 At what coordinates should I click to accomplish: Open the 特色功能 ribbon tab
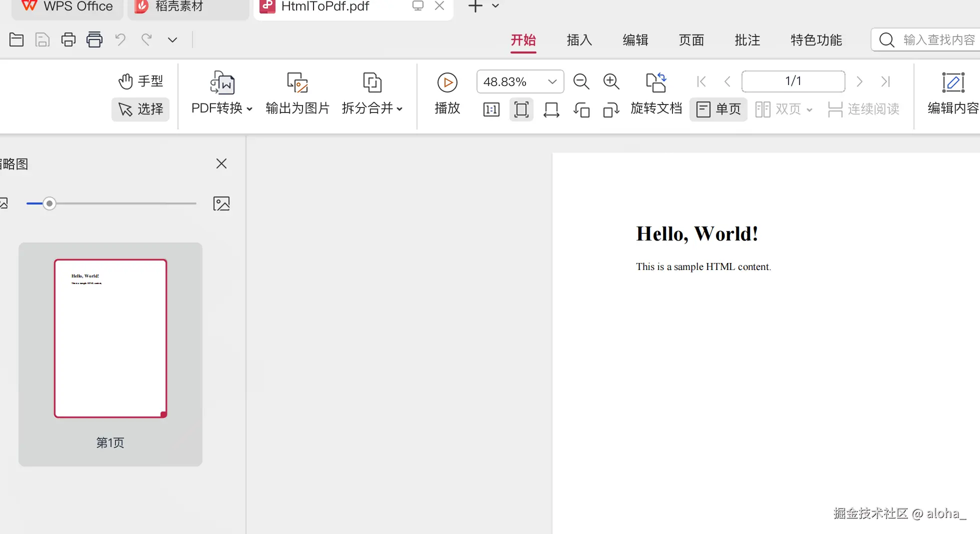[x=816, y=40]
